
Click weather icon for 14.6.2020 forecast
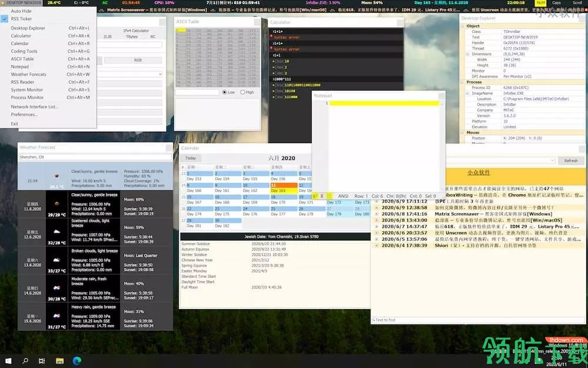tap(56, 288)
